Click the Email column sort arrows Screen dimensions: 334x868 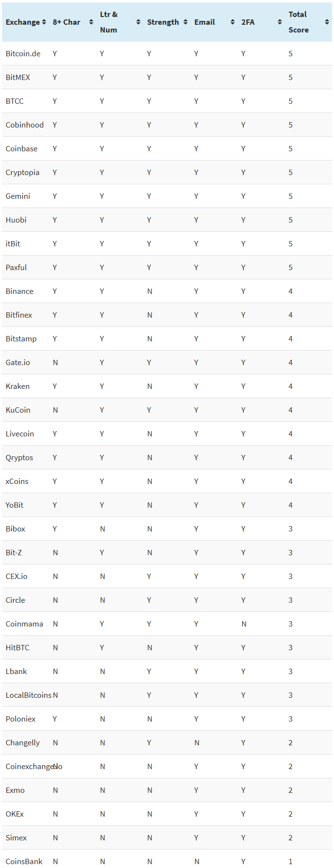pos(233,22)
